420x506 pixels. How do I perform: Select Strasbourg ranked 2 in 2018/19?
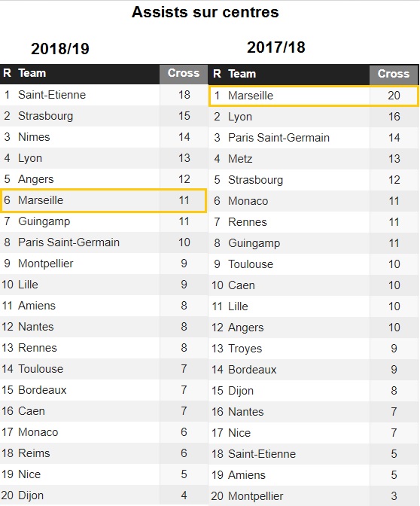pyautogui.click(x=45, y=116)
